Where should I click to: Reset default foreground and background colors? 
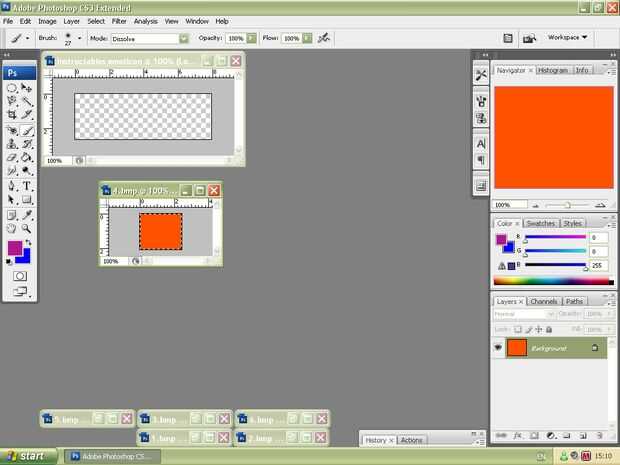9,262
